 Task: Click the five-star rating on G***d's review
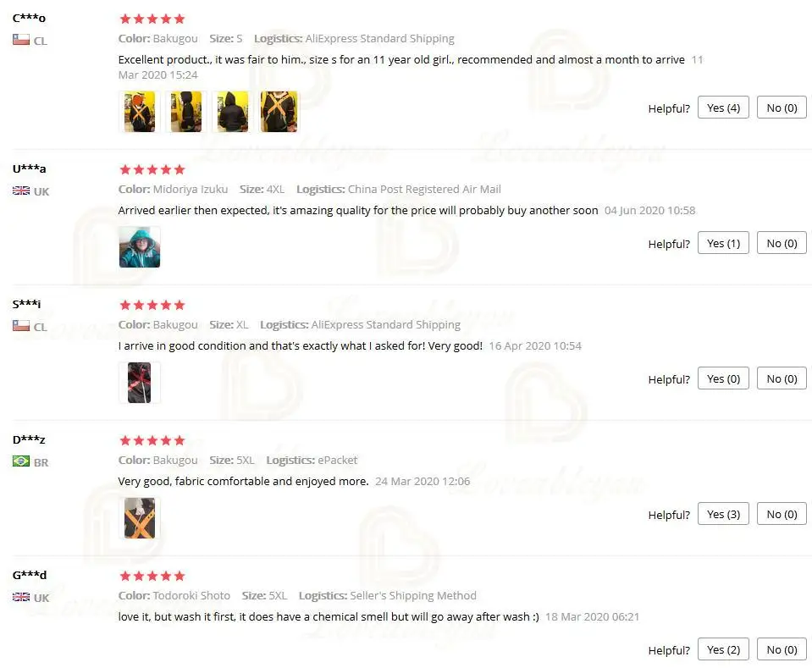pyautogui.click(x=152, y=576)
